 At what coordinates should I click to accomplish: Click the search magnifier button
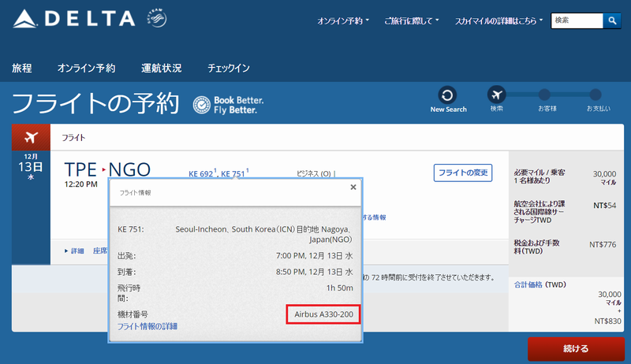click(x=612, y=20)
